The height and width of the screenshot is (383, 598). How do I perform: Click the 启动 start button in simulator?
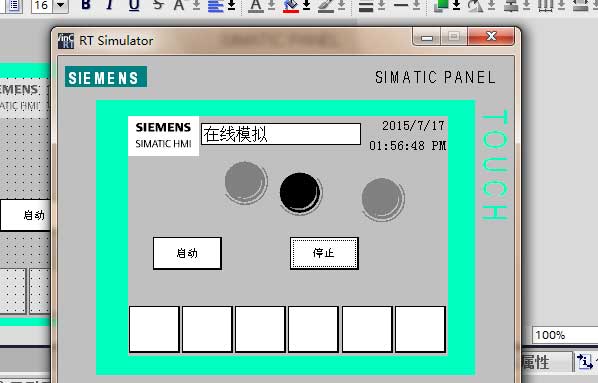tap(187, 253)
